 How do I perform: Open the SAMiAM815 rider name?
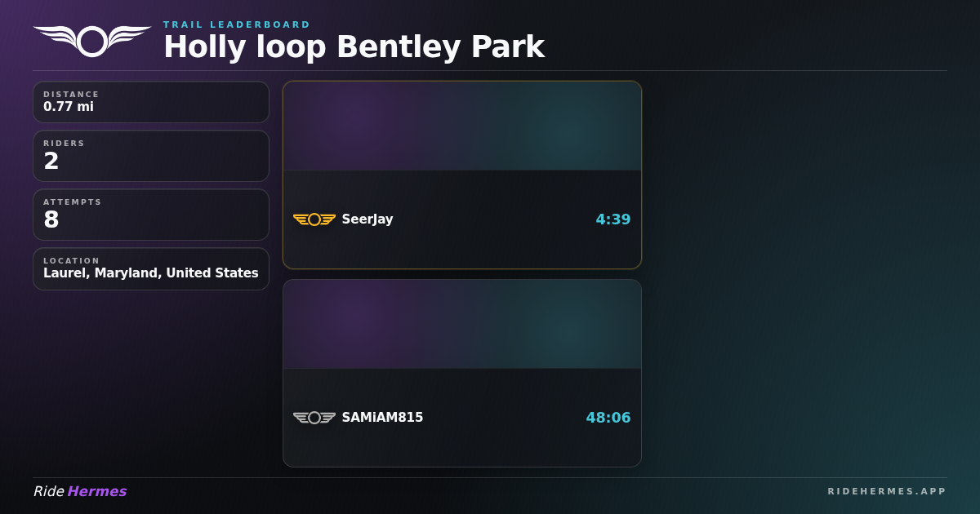[x=382, y=418]
